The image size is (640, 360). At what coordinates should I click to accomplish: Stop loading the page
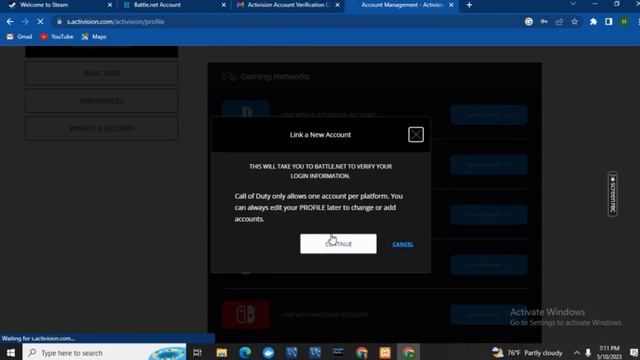click(x=40, y=22)
